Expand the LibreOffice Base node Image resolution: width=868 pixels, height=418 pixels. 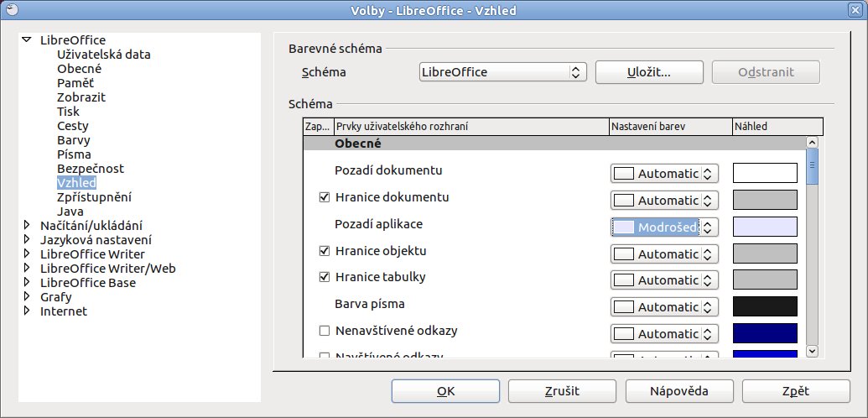pos(27,282)
